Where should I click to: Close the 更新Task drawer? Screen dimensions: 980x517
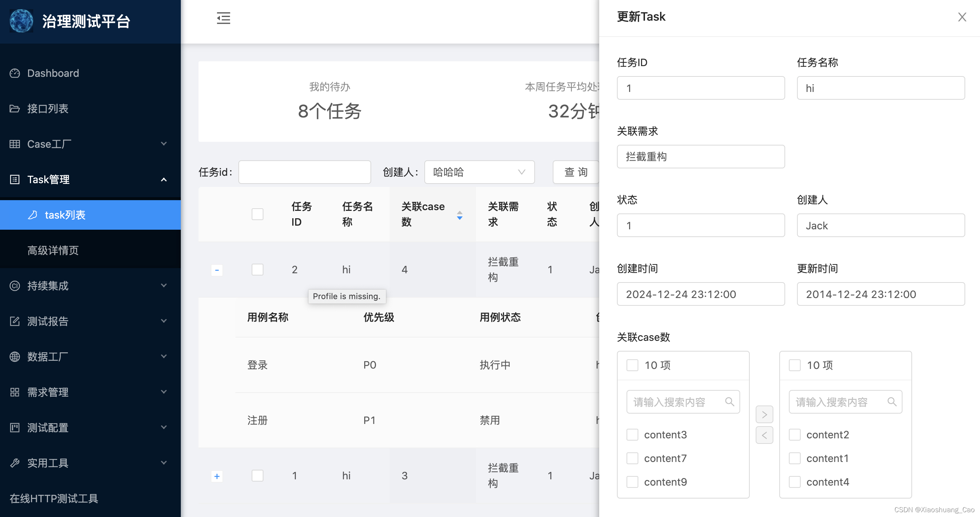962,17
